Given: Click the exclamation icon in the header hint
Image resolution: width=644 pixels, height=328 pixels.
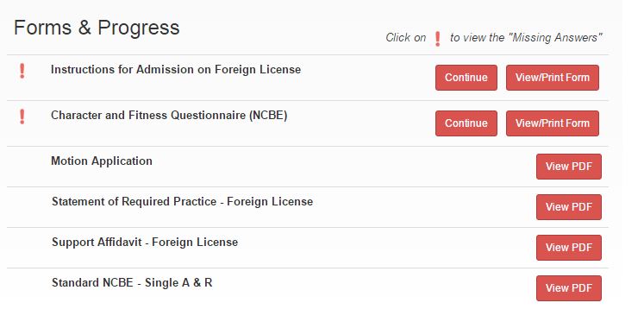Looking at the screenshot, I should click(437, 39).
